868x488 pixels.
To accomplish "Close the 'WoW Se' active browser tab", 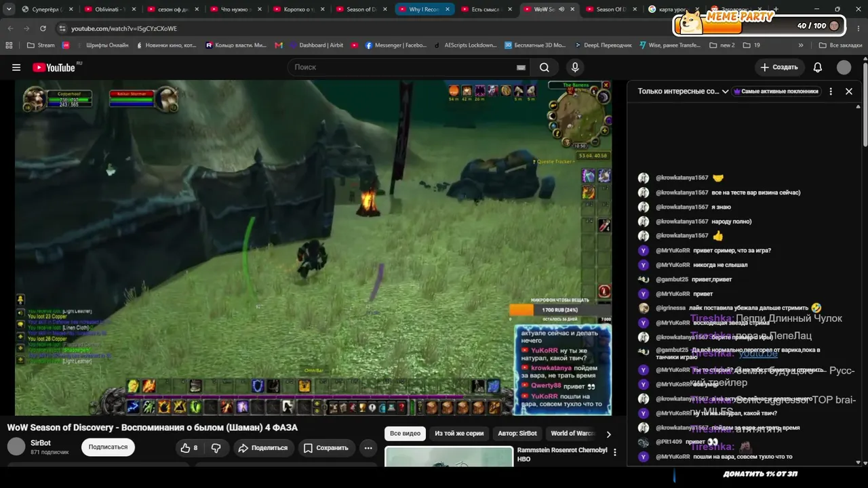I will (572, 9).
